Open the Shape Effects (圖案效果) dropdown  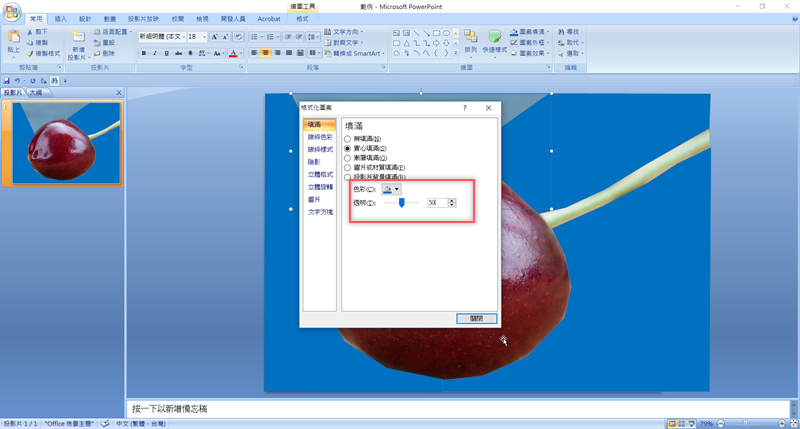click(x=530, y=53)
